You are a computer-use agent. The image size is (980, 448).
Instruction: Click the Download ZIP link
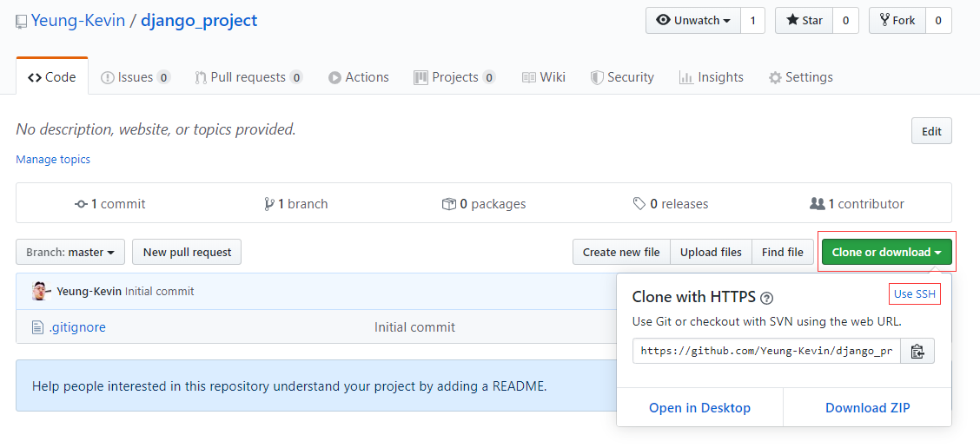coord(868,408)
